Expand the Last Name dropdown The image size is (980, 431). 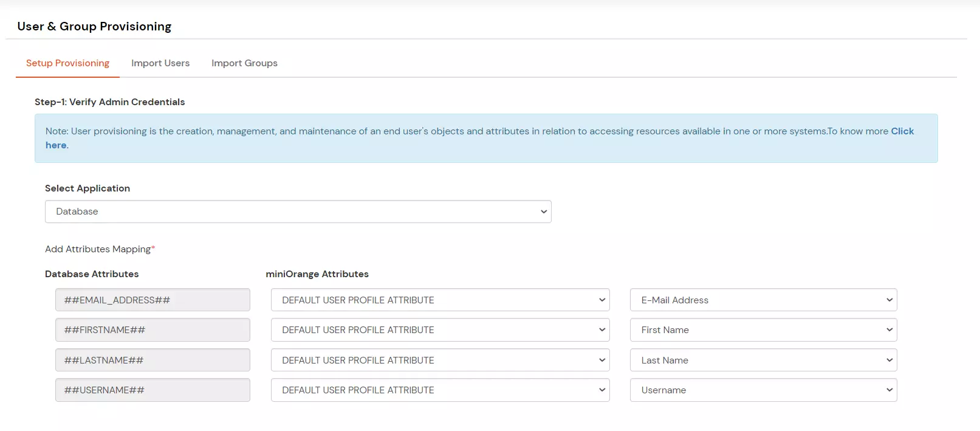pyautogui.click(x=763, y=360)
